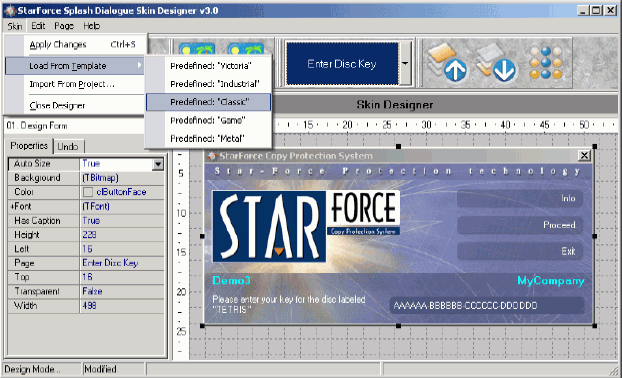
Task: Click the disc key input field
Action: coord(486,305)
